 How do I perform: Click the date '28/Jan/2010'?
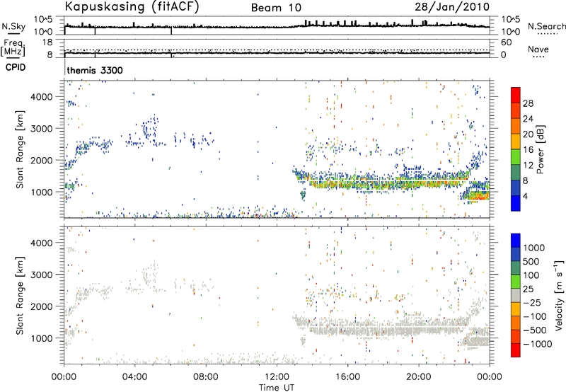452,7
